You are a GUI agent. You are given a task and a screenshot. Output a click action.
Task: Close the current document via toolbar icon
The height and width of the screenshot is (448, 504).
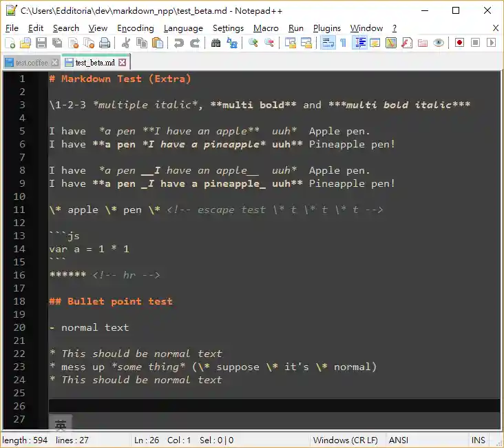(x=73, y=43)
